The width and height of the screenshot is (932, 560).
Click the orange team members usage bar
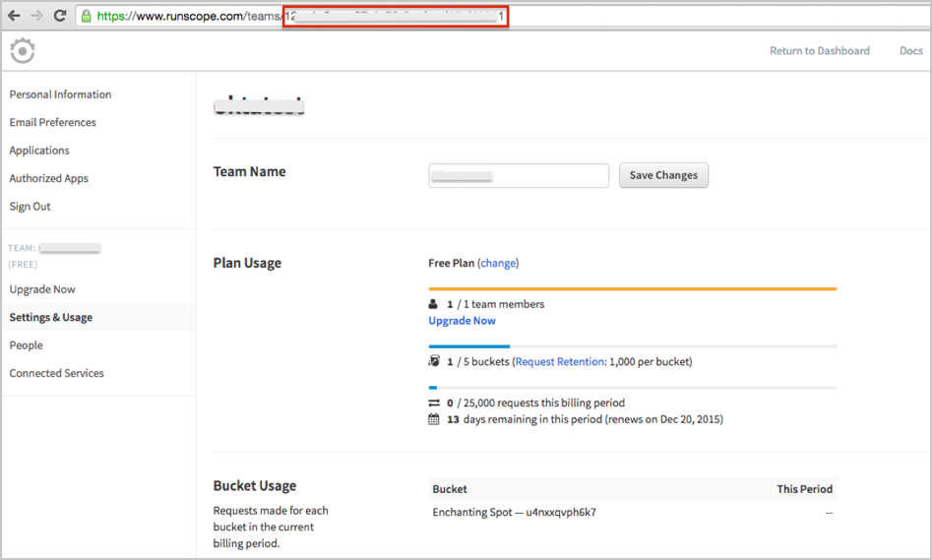(x=632, y=289)
